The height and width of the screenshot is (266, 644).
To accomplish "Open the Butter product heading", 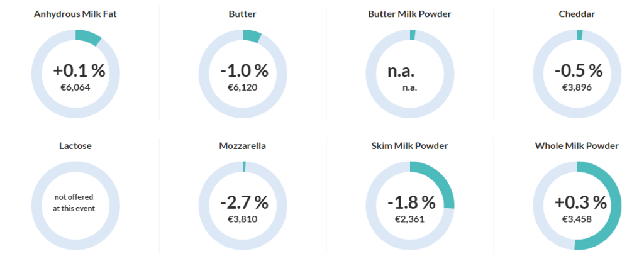I will click(243, 14).
